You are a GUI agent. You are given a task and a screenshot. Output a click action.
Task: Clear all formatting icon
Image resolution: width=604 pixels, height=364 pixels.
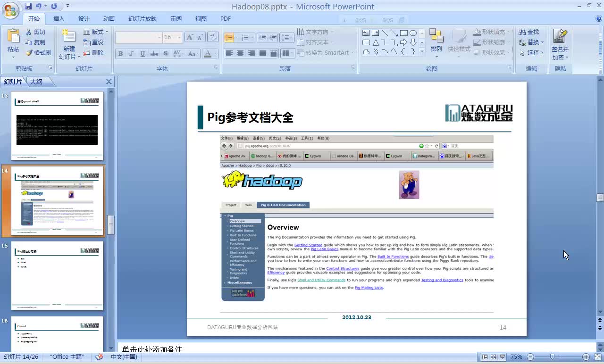click(213, 37)
